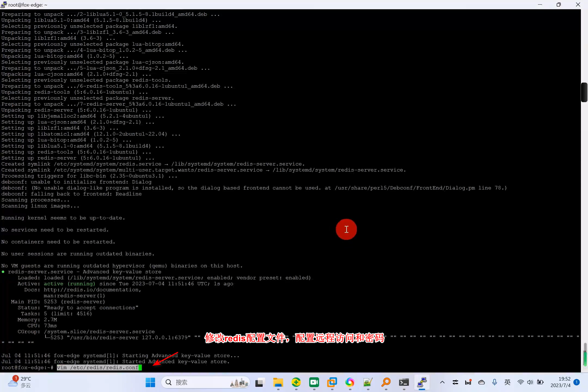
Task: Open the clock showing 19:52 2023/7/4
Action: [560, 382]
